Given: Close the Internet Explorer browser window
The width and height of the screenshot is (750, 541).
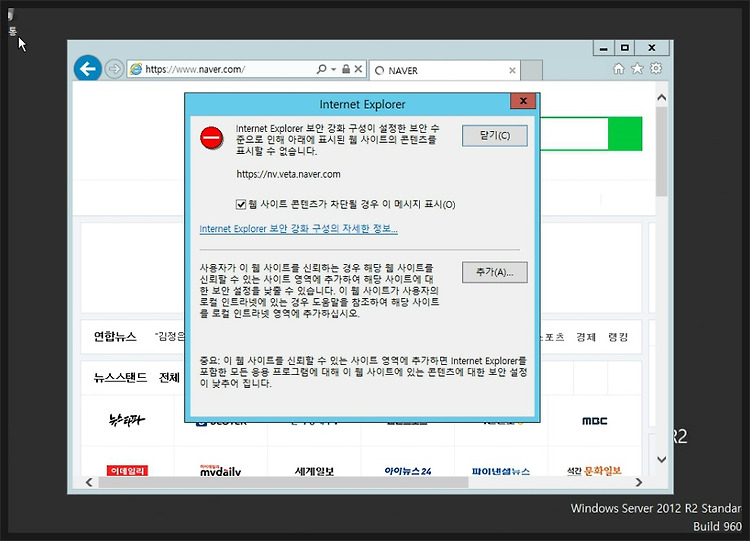Looking at the screenshot, I should tap(651, 48).
